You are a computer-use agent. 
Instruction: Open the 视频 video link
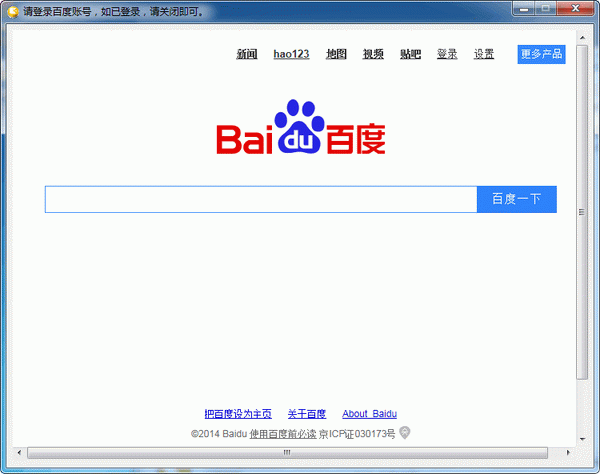(x=373, y=54)
